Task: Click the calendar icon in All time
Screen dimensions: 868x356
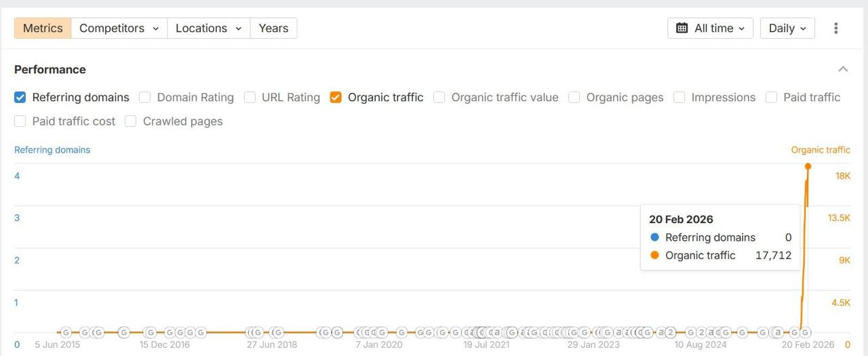Action: point(682,28)
